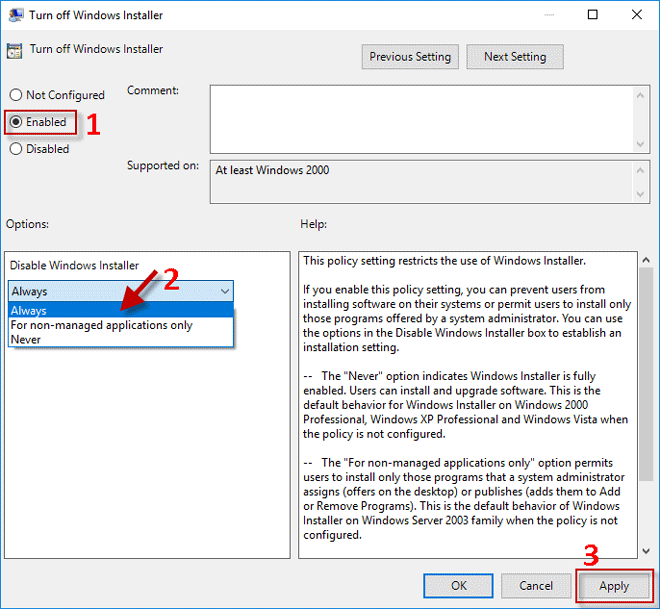Screen dimensions: 660x609
Task: Choose For non-managed applications only option
Action: pyautogui.click(x=121, y=325)
